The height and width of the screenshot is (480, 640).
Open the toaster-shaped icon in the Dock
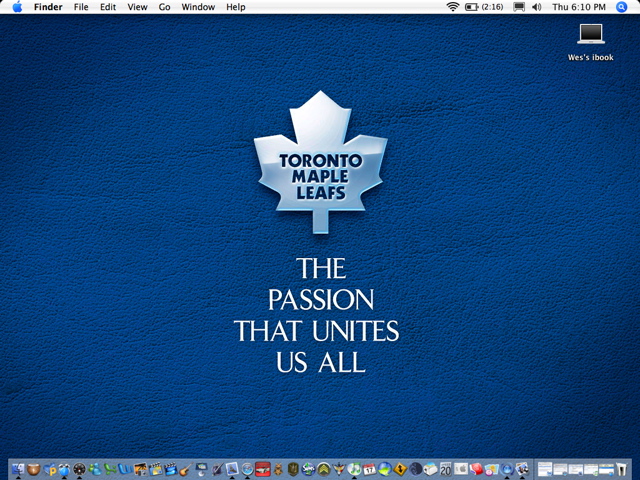(430, 469)
